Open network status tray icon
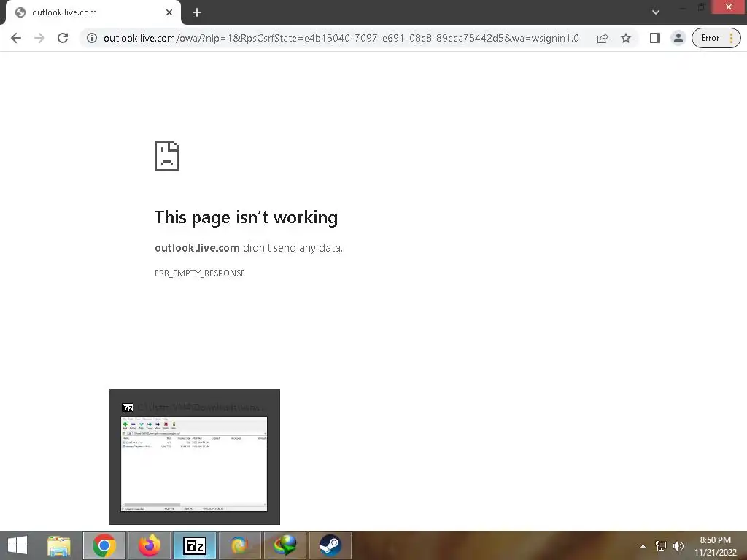747x560 pixels. [x=661, y=546]
